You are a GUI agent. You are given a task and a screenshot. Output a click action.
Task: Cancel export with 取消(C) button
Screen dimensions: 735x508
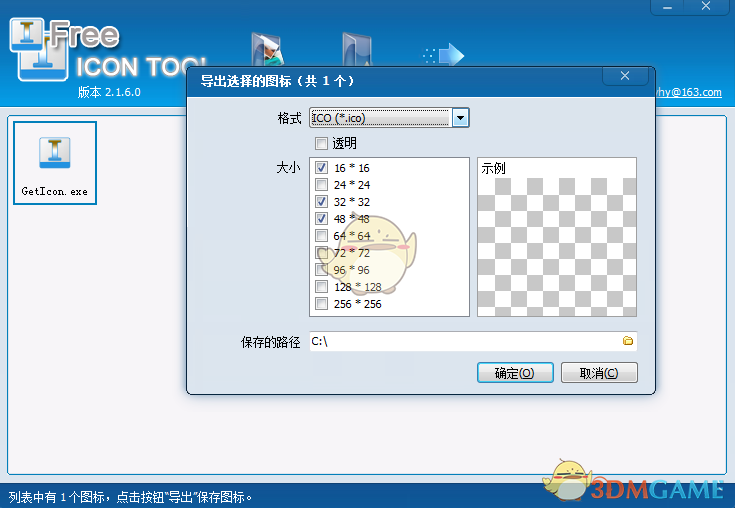(x=599, y=373)
